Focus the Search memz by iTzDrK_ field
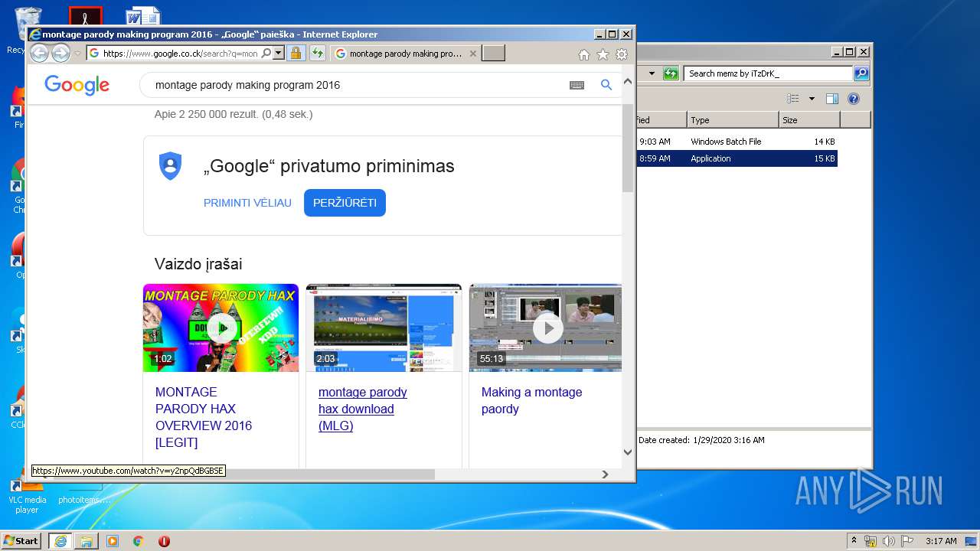Viewport: 980px width, 551px height. [x=768, y=73]
